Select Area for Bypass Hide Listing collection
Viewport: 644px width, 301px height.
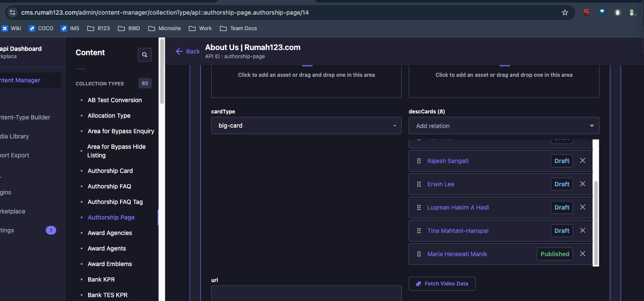(116, 151)
